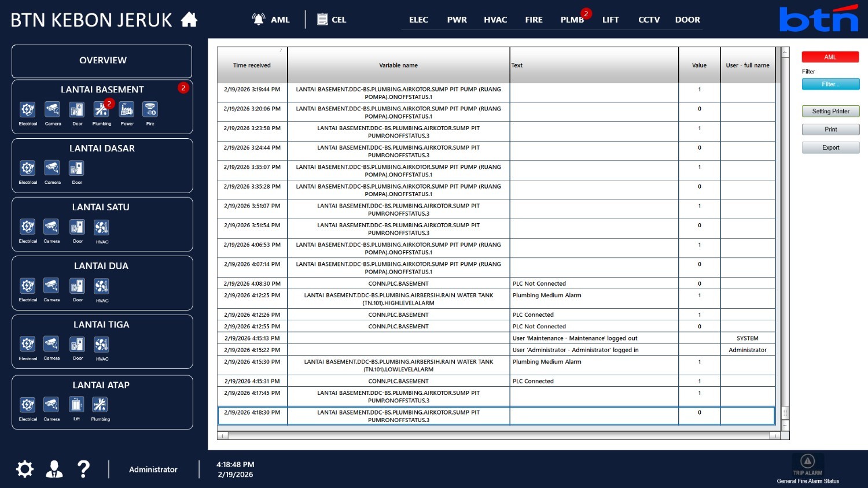
Task: Open AML alarm bell icon
Action: [258, 19]
